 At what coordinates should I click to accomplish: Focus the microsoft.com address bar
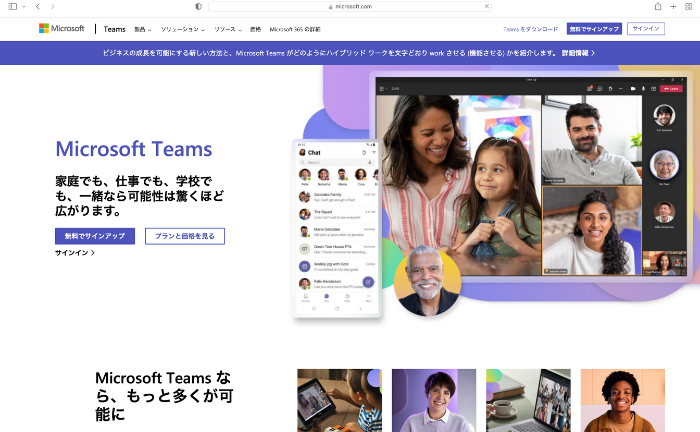tap(350, 6)
